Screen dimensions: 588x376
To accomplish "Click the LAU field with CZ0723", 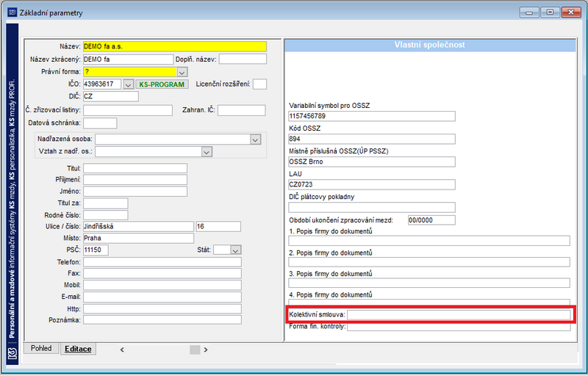I will click(x=372, y=184).
